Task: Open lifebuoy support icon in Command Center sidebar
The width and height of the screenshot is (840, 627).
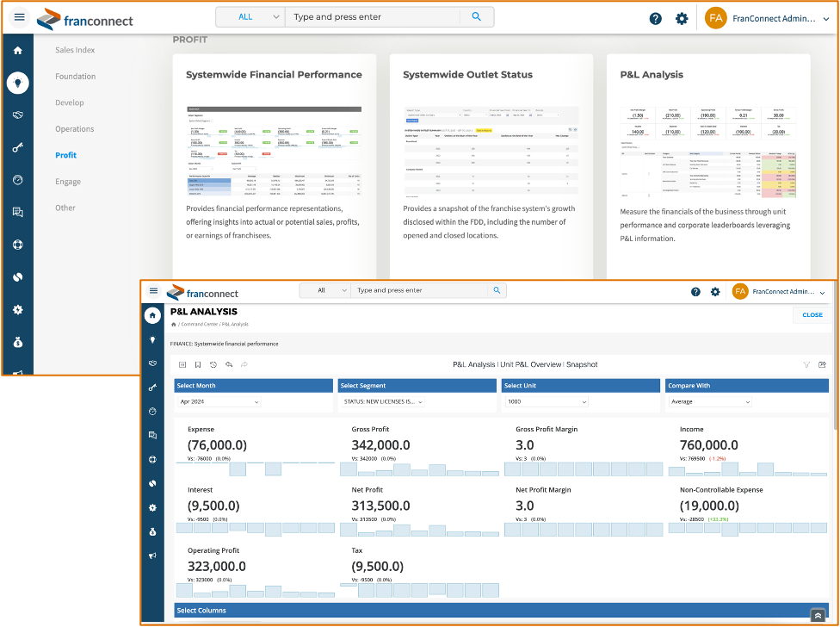Action: (18, 245)
